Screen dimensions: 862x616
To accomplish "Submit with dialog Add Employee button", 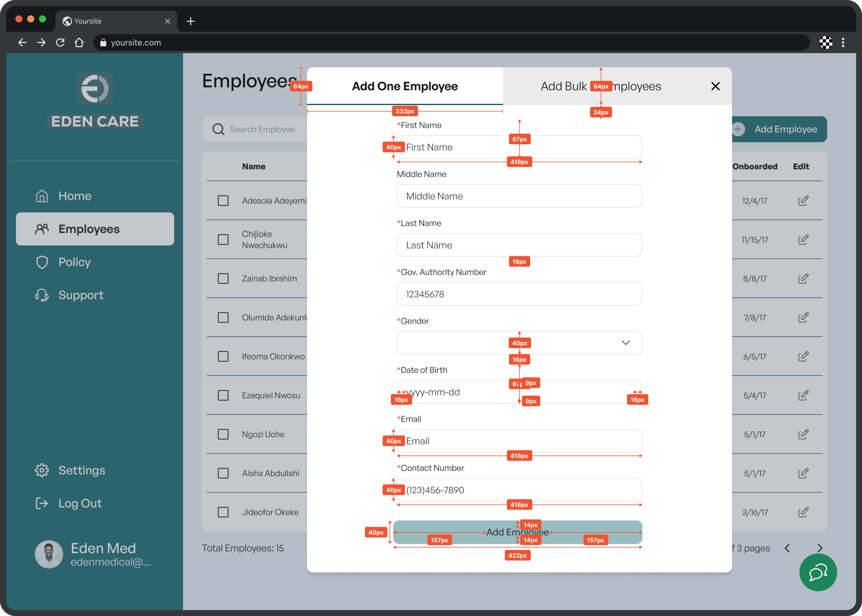I will click(x=518, y=532).
